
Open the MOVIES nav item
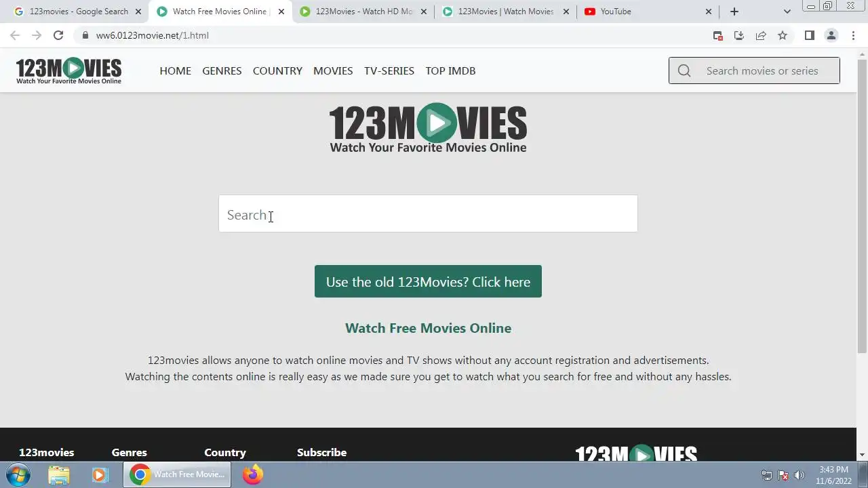click(x=333, y=70)
